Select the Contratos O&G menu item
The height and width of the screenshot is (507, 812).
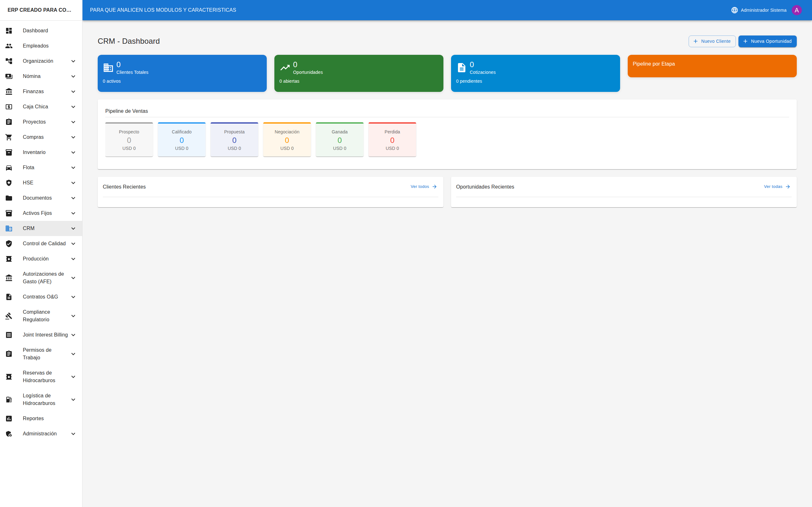[x=41, y=296]
